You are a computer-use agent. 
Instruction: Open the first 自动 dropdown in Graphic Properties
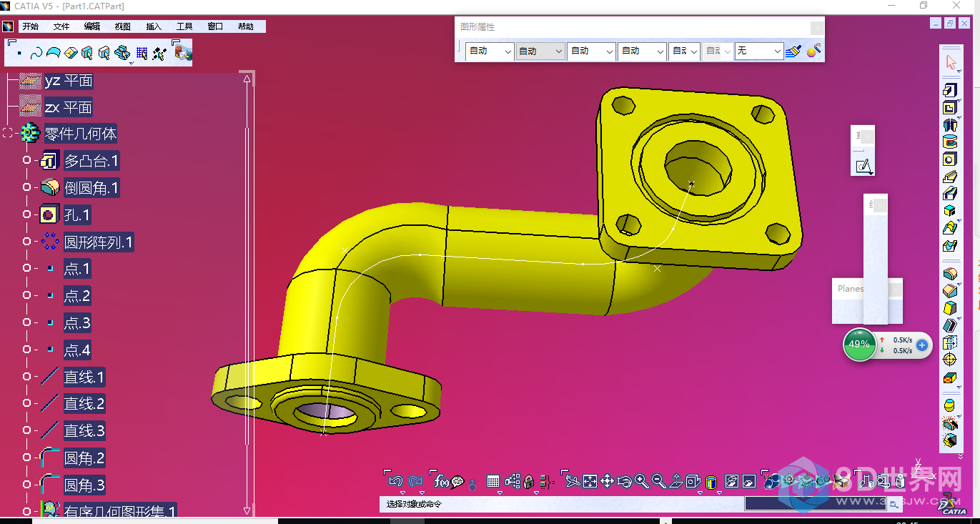pyautogui.click(x=490, y=51)
